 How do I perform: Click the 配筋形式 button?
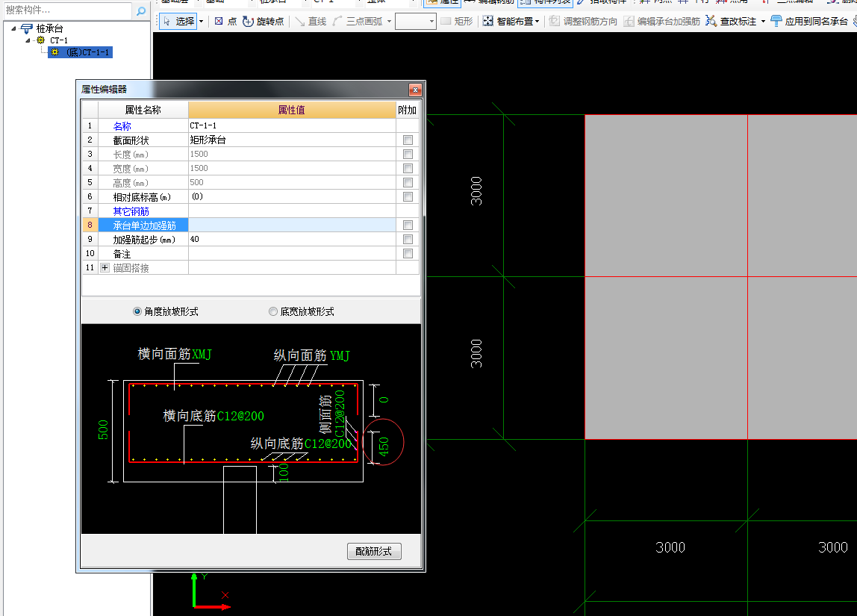[x=375, y=552]
